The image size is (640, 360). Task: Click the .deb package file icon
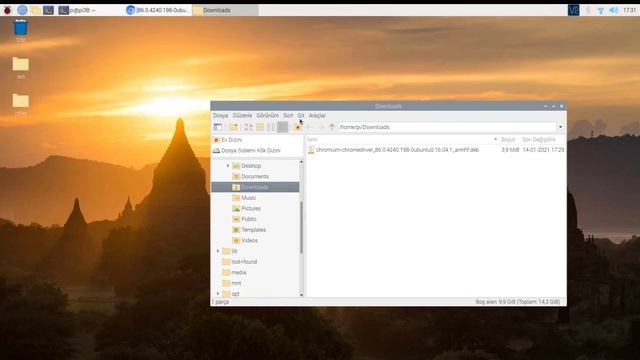[x=311, y=150]
